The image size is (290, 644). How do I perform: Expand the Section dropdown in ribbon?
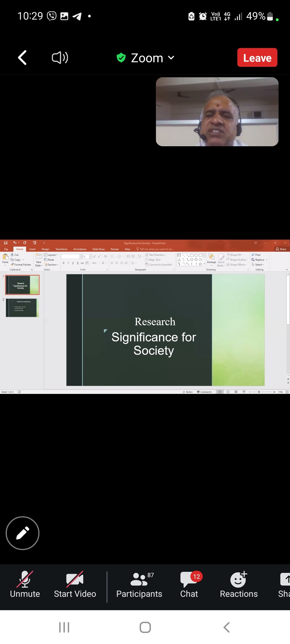tap(51, 265)
